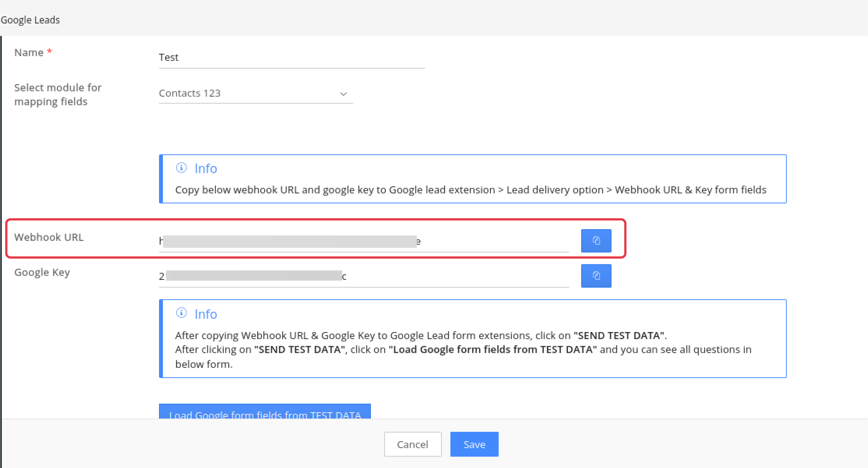Click the Google Key label
Screen dimensions: 868x468
coord(42,272)
